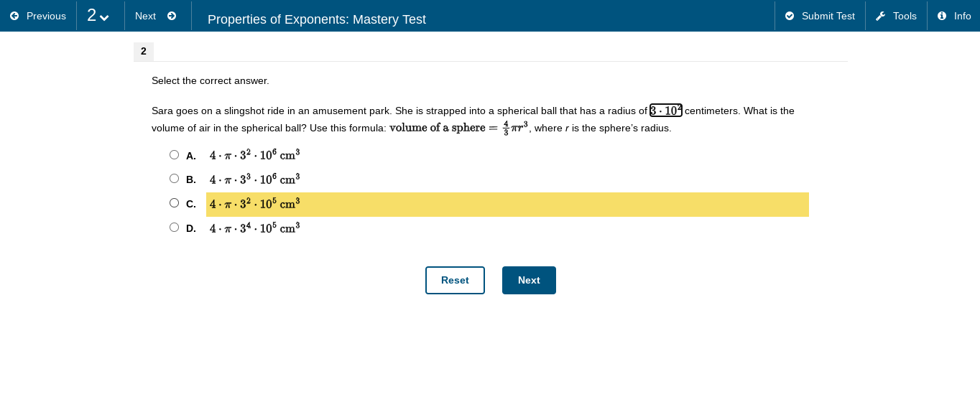Click the Reset button
This screenshot has height=402, width=980.
click(455, 280)
